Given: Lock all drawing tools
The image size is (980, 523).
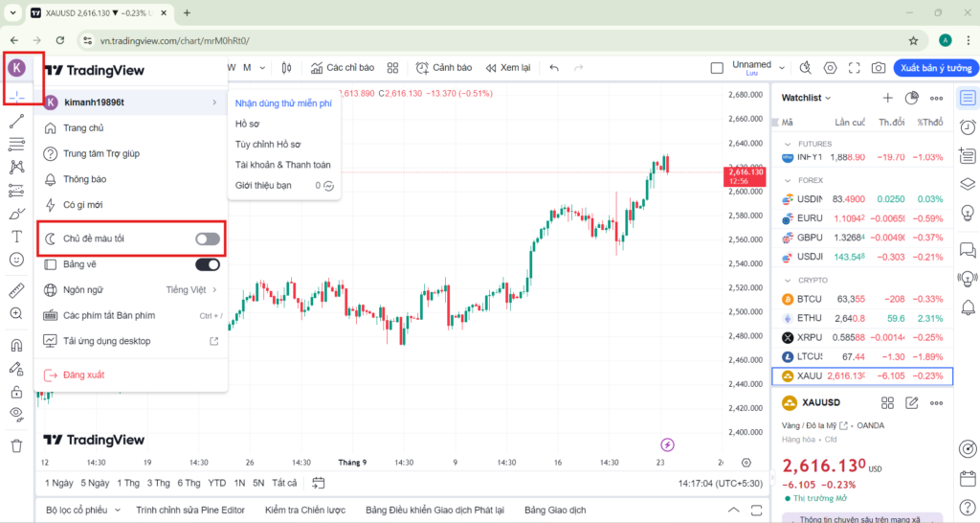Looking at the screenshot, I should click(x=17, y=393).
